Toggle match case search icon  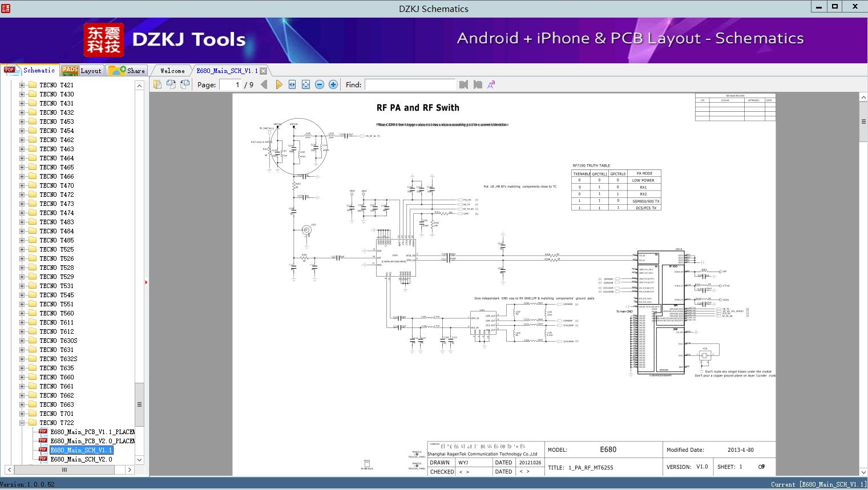(x=491, y=84)
